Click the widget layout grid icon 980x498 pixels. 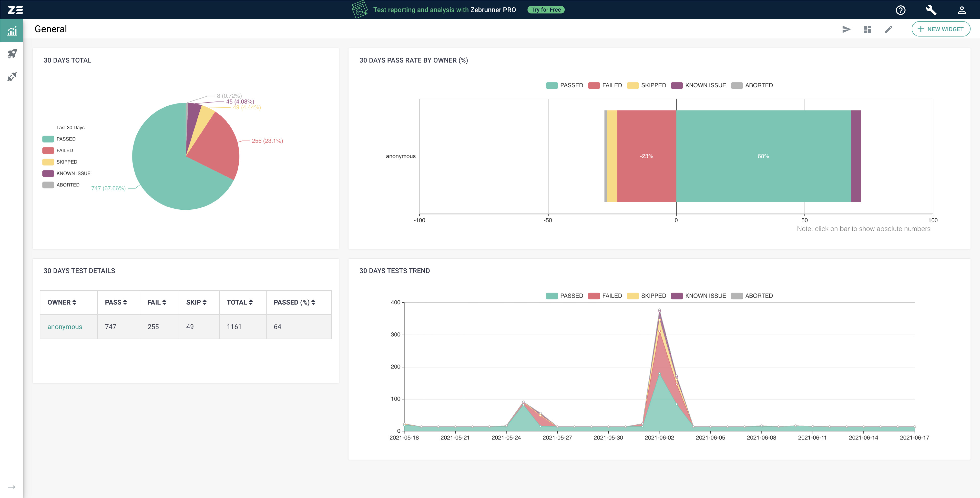pyautogui.click(x=867, y=29)
